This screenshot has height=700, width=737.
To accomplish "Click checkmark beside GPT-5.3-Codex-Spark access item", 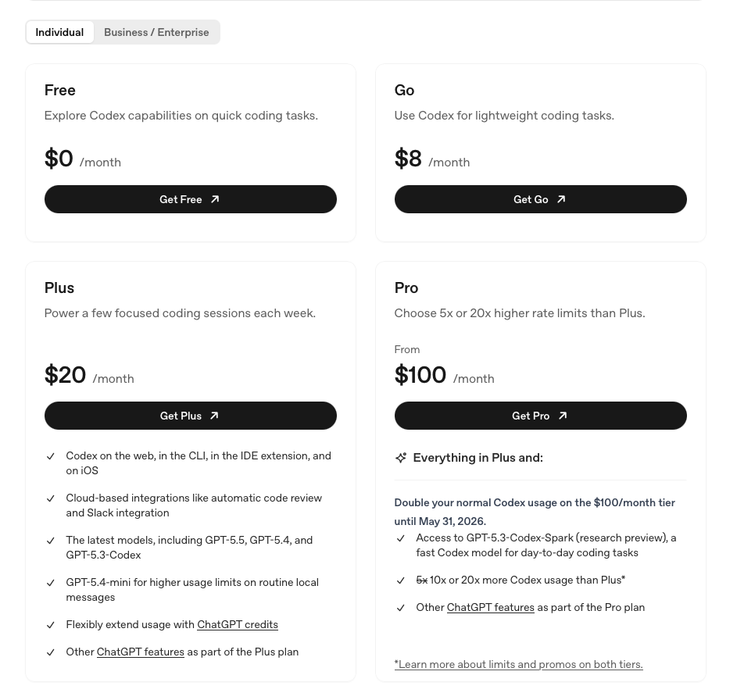I will tap(400, 538).
